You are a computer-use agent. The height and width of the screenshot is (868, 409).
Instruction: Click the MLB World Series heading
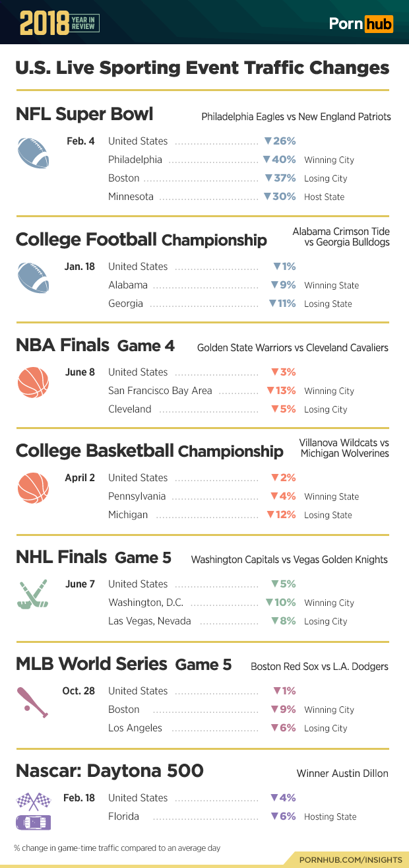[x=123, y=664]
